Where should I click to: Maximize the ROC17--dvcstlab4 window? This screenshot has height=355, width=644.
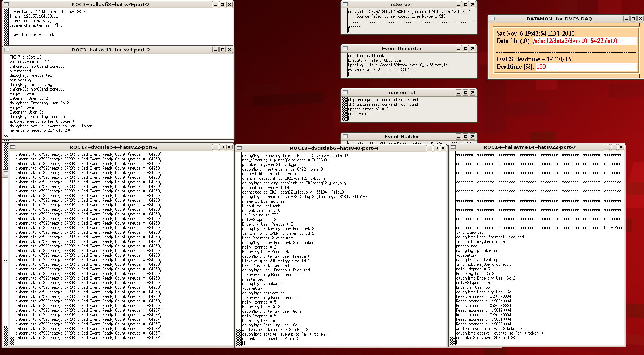tap(222, 147)
